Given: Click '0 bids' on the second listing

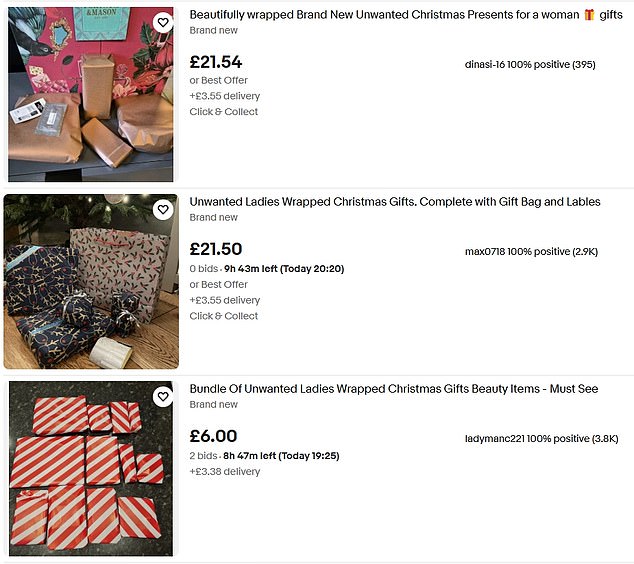Looking at the screenshot, I should [205, 269].
